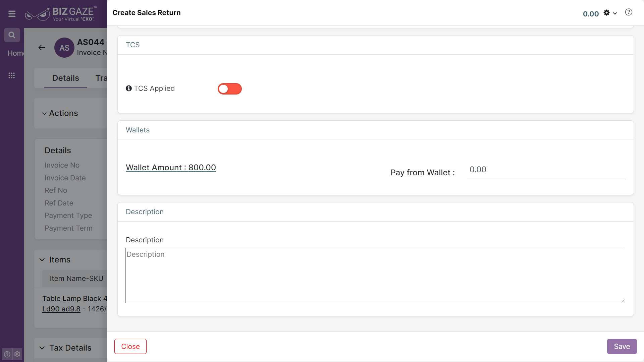The image size is (644, 362).
Task: Click the Create Sales Return title
Action: 147,13
